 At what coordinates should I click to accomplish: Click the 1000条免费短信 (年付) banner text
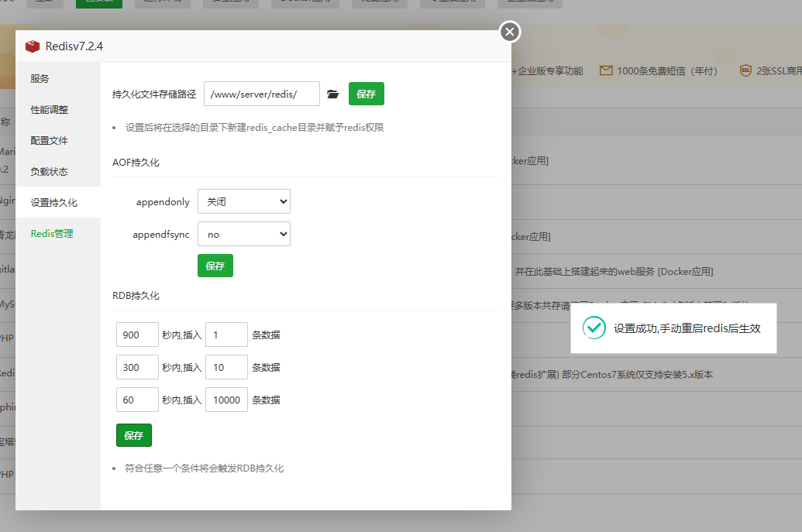[x=667, y=71]
